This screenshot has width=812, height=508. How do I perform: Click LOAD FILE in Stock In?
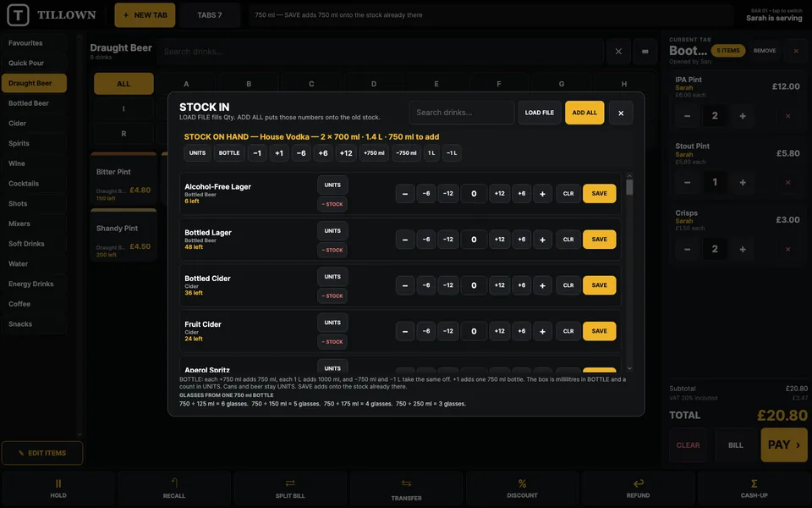point(539,113)
